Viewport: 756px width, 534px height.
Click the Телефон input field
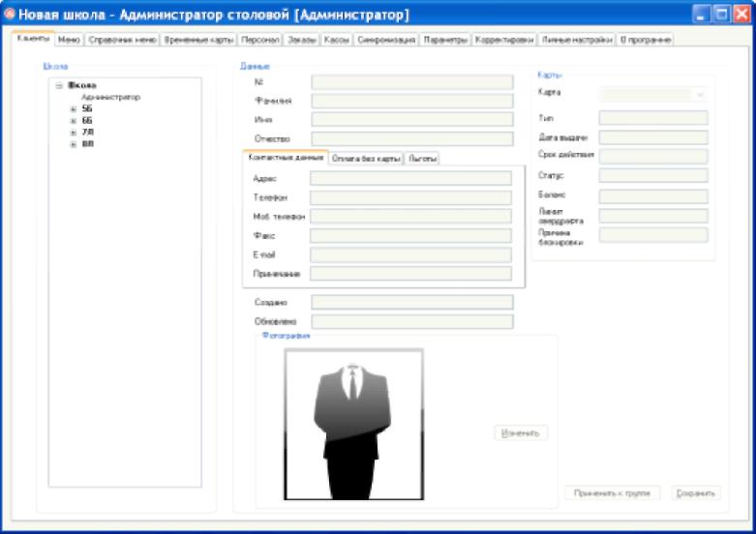(410, 197)
